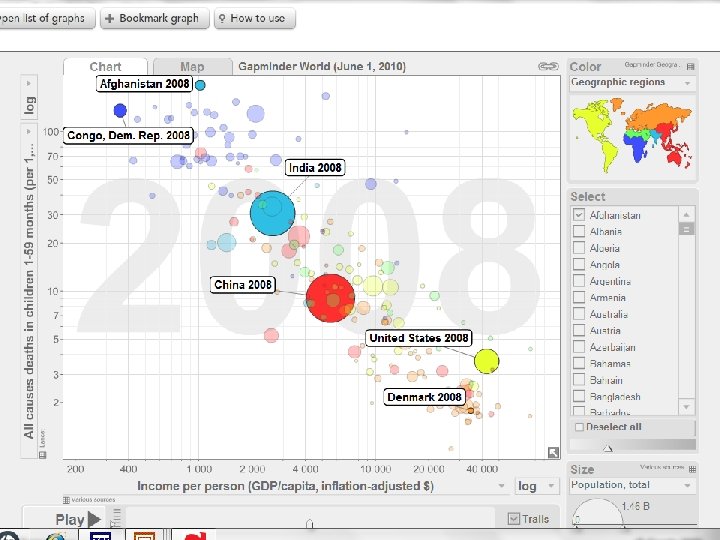Click the large red China bubble
This screenshot has height=540, width=720.
(330, 298)
